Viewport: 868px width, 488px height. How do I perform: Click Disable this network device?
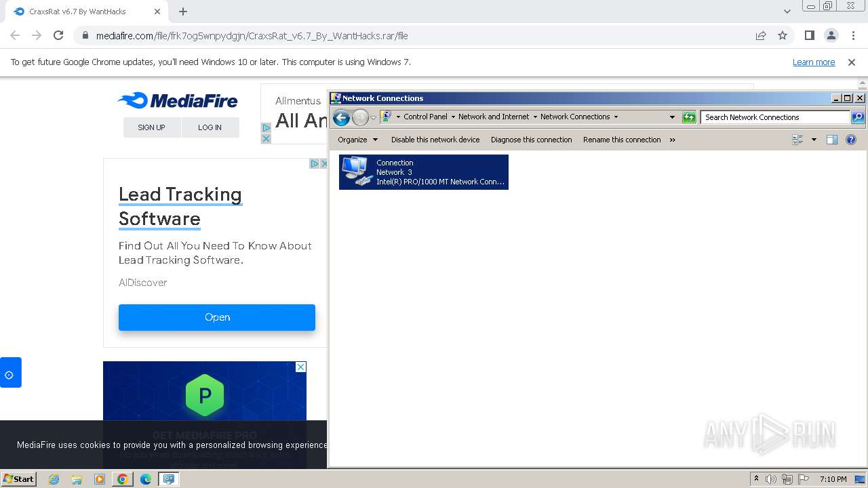click(435, 140)
